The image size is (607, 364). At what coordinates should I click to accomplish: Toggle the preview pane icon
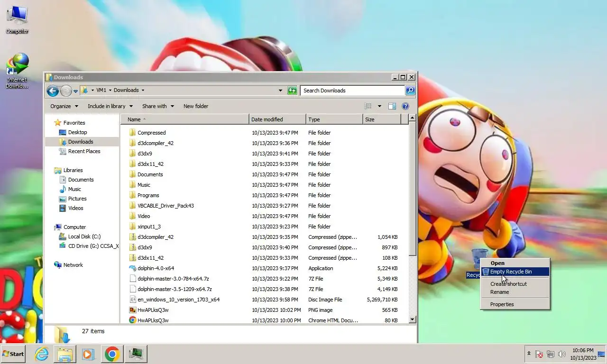click(x=392, y=106)
